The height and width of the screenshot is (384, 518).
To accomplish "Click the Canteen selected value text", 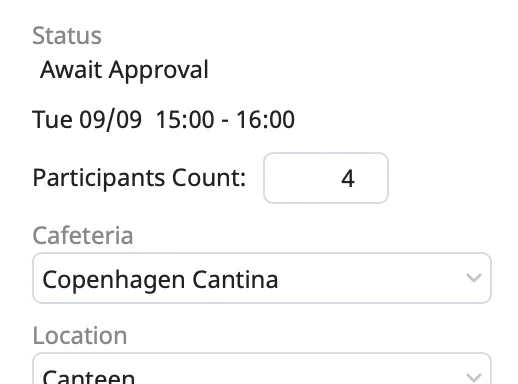I will coord(89,377).
